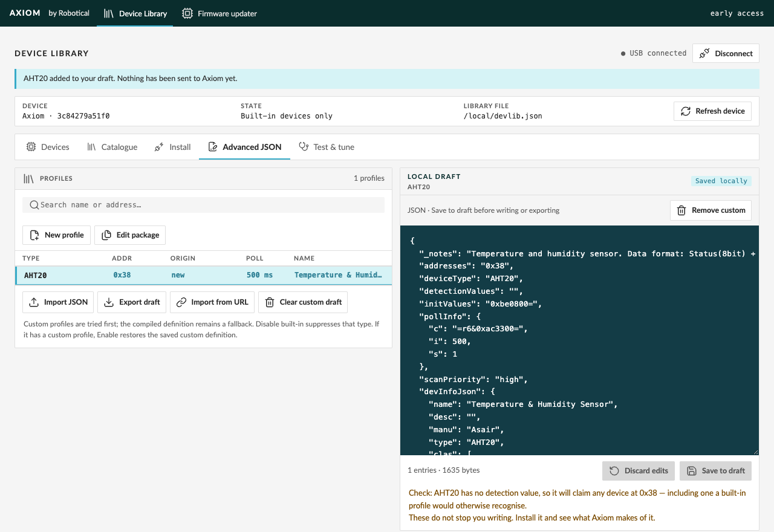Click the magnifier icon in search field

[34, 205]
